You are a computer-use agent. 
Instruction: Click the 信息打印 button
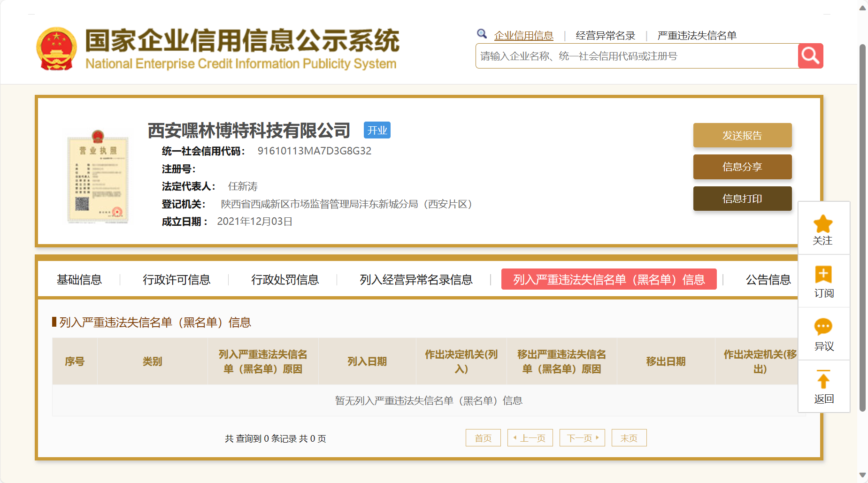(x=742, y=199)
